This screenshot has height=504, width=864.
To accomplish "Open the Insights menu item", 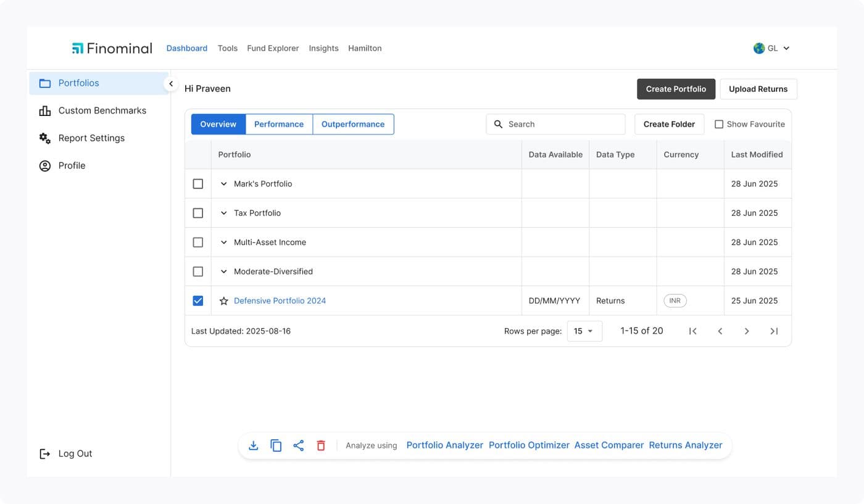I will click(324, 48).
